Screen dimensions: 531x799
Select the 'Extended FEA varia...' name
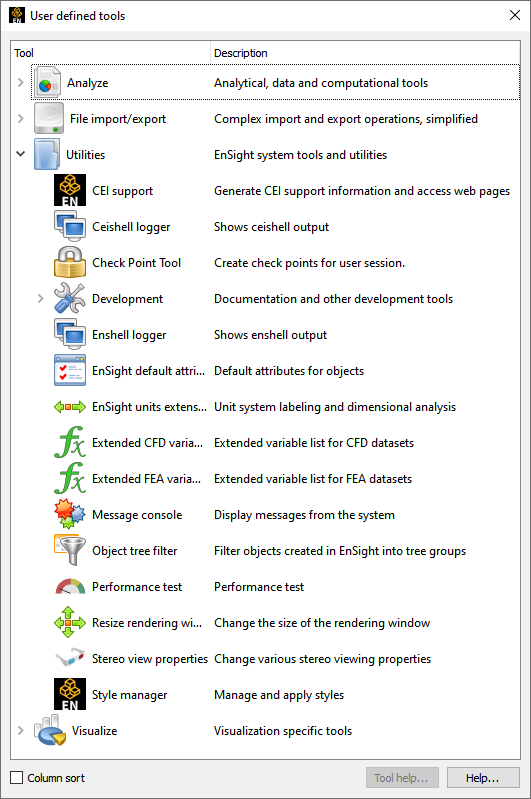point(146,478)
